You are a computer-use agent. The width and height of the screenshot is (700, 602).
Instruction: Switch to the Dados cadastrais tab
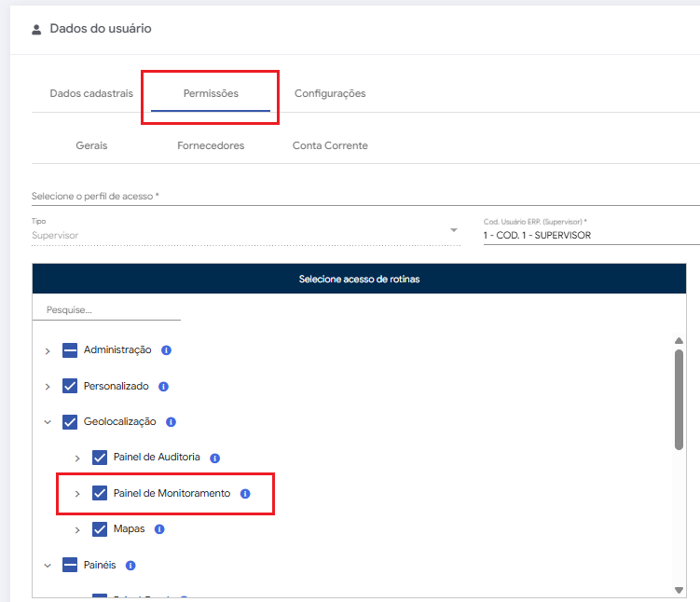91,93
